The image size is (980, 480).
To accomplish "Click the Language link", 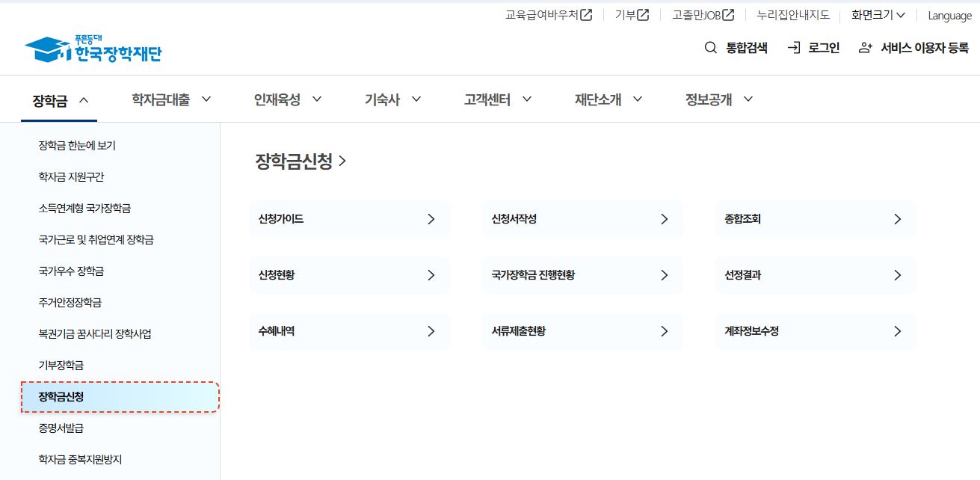I will point(949,14).
